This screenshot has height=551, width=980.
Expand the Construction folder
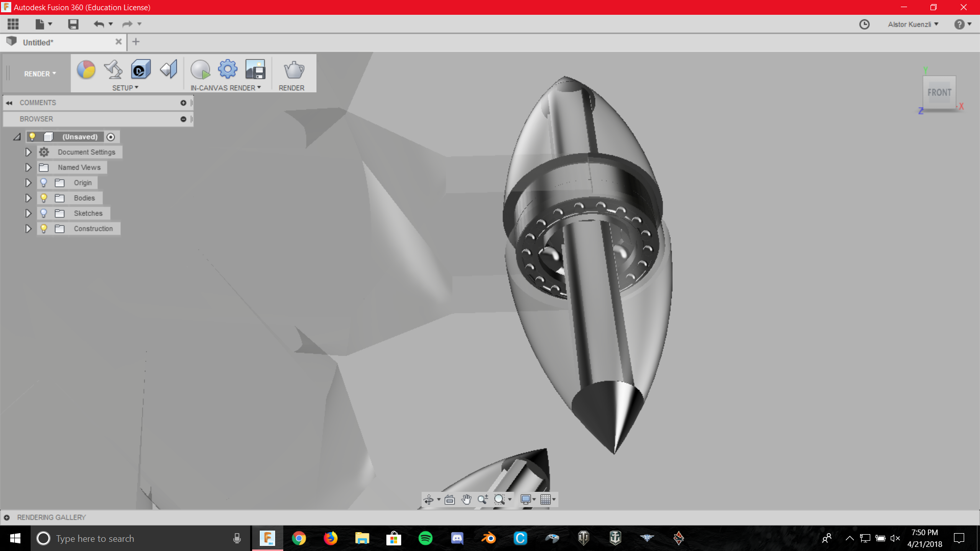click(x=29, y=229)
